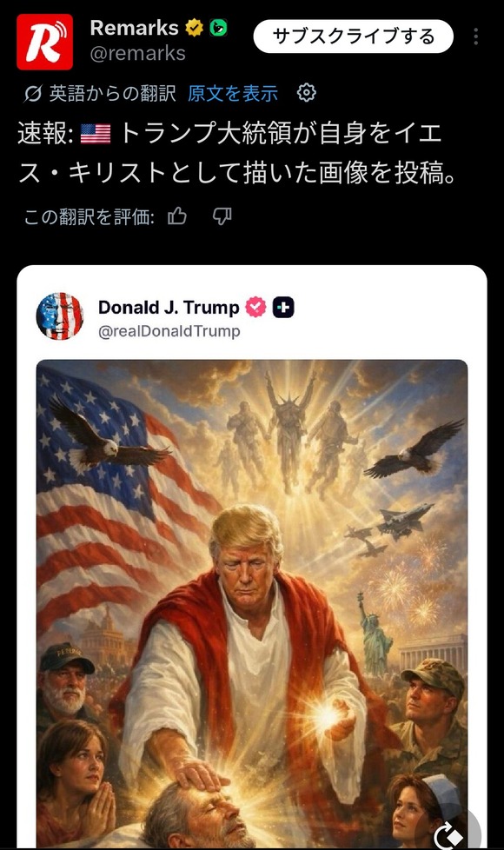Tap the pink verified badge by Donald J. Trump

tap(255, 307)
